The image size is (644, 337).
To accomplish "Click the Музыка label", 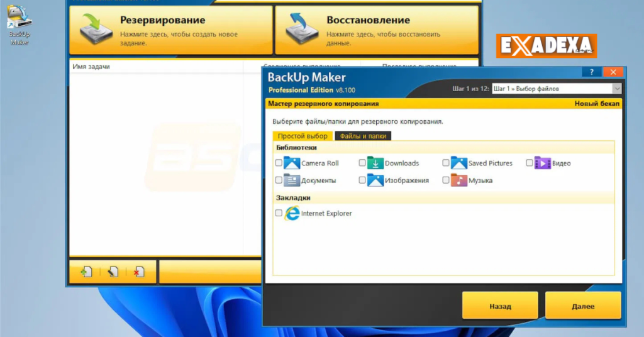I will click(x=480, y=180).
